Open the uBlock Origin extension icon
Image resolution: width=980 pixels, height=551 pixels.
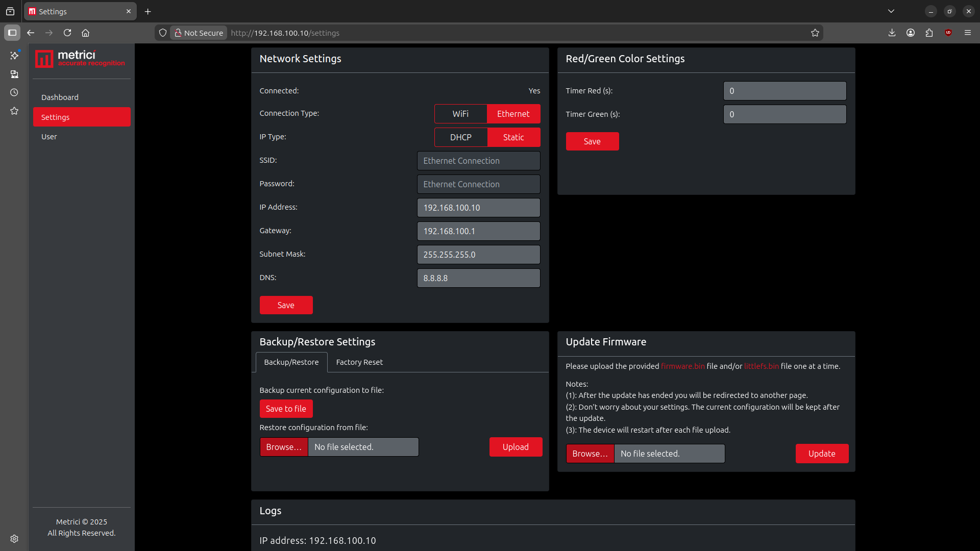[x=948, y=33]
